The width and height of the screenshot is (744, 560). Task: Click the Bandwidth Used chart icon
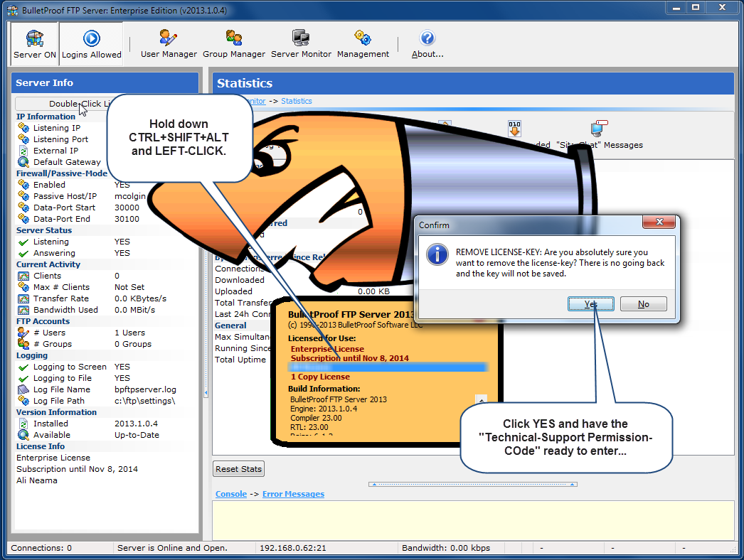click(23, 310)
